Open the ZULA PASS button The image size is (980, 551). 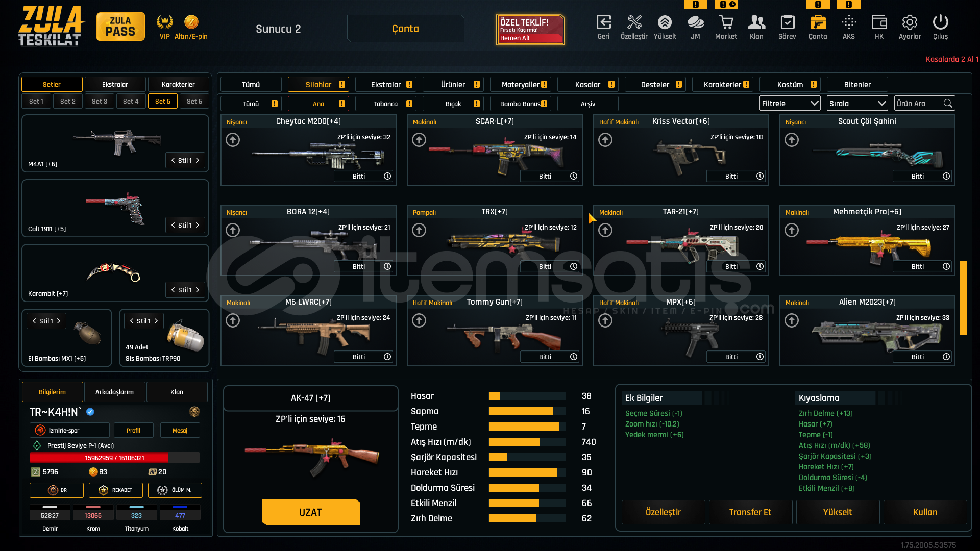pyautogui.click(x=120, y=27)
